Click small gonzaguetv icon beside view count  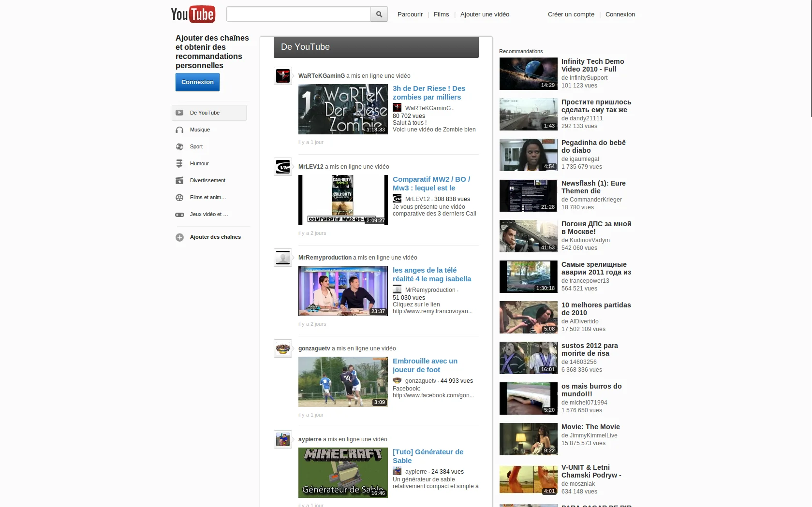397,380
